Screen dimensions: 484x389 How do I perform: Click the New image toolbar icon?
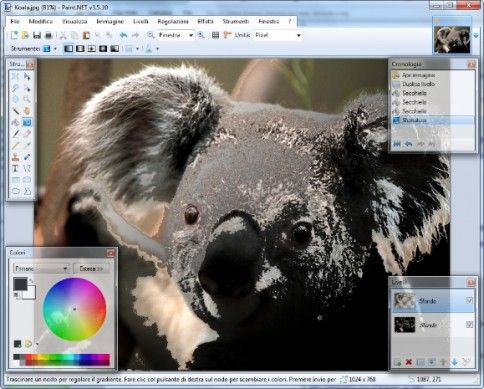pyautogui.click(x=14, y=35)
